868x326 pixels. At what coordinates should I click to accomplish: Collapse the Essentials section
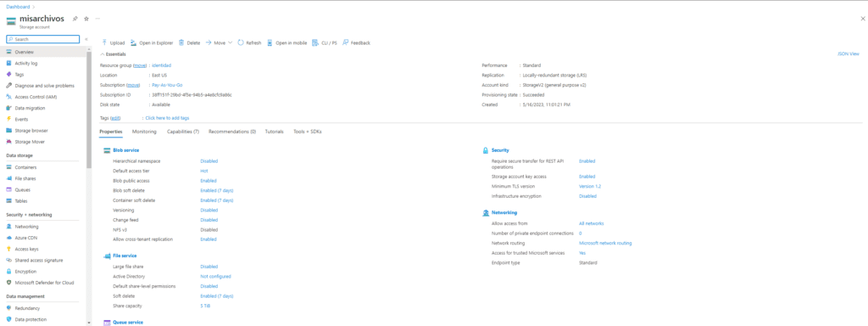pos(113,54)
